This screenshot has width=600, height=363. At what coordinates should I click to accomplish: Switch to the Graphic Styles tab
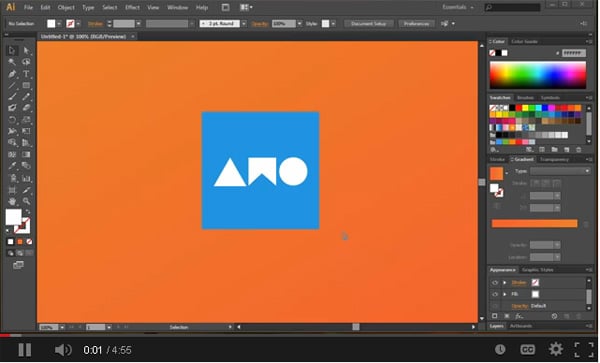coord(538,270)
